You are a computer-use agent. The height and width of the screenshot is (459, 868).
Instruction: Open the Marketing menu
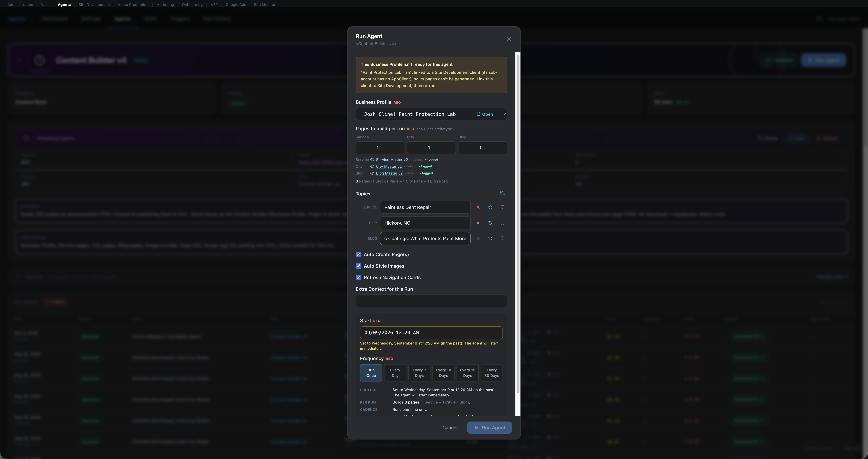pos(165,5)
